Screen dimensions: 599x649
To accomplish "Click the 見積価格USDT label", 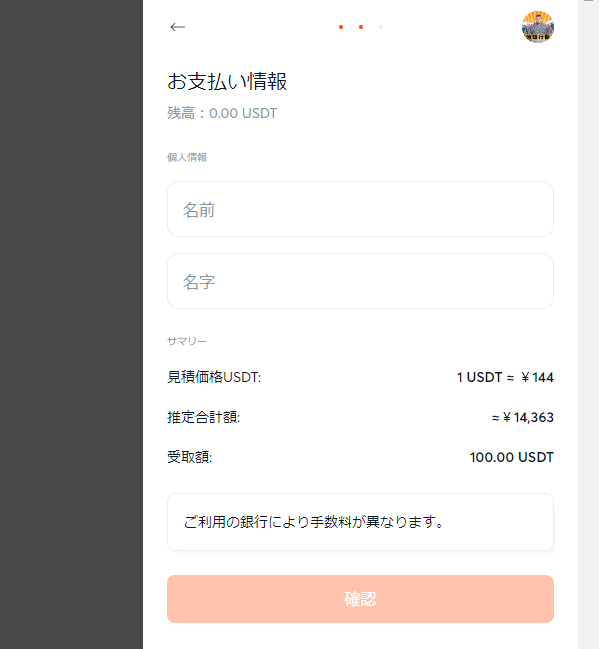I will (x=214, y=377).
